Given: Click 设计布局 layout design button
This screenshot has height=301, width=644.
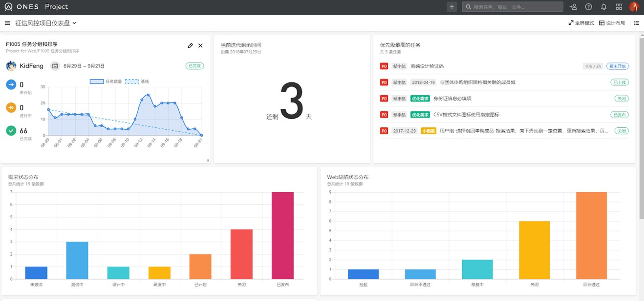Looking at the screenshot, I should (612, 23).
